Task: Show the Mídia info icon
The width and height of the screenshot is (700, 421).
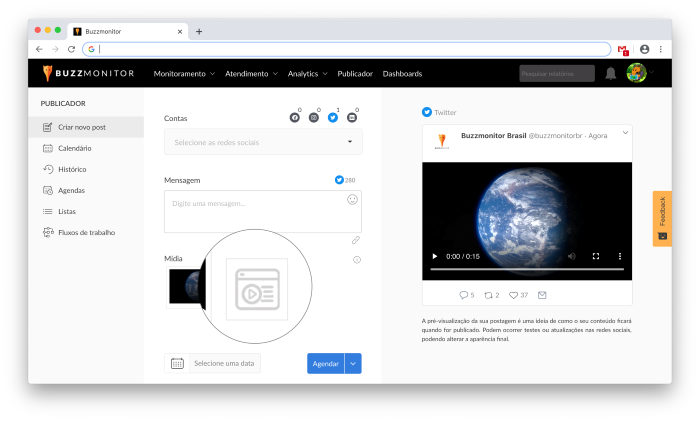Action: click(x=357, y=260)
